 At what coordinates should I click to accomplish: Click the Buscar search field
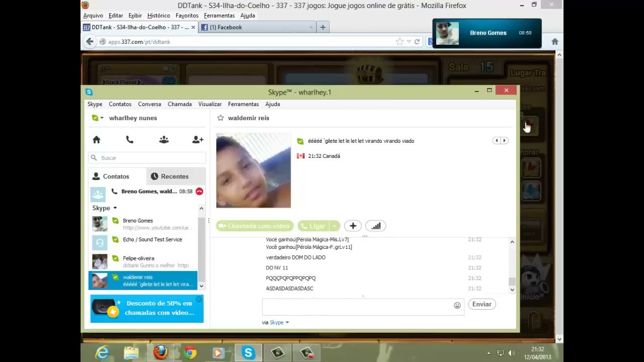coord(147,158)
